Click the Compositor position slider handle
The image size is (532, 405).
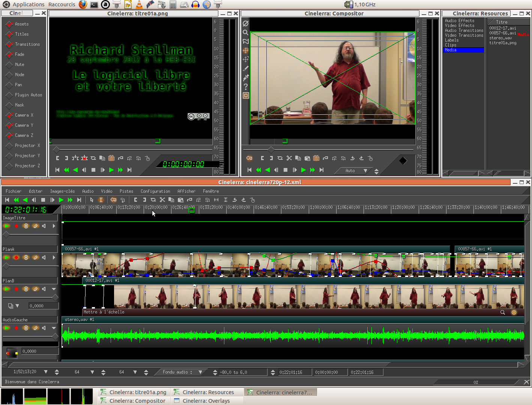pos(271,149)
